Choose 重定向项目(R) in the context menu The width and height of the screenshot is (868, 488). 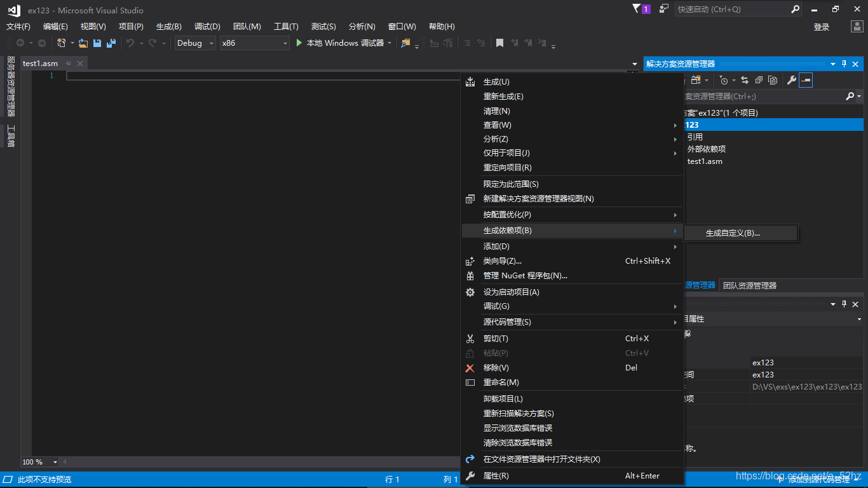click(x=572, y=168)
